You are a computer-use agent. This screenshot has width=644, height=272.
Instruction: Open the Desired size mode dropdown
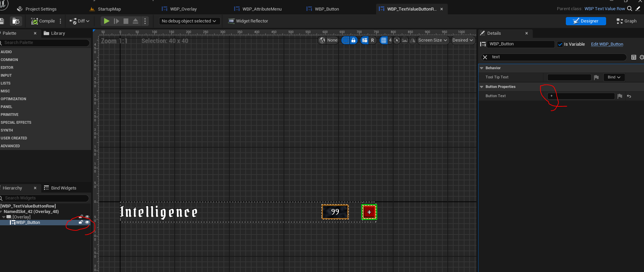pos(463,40)
